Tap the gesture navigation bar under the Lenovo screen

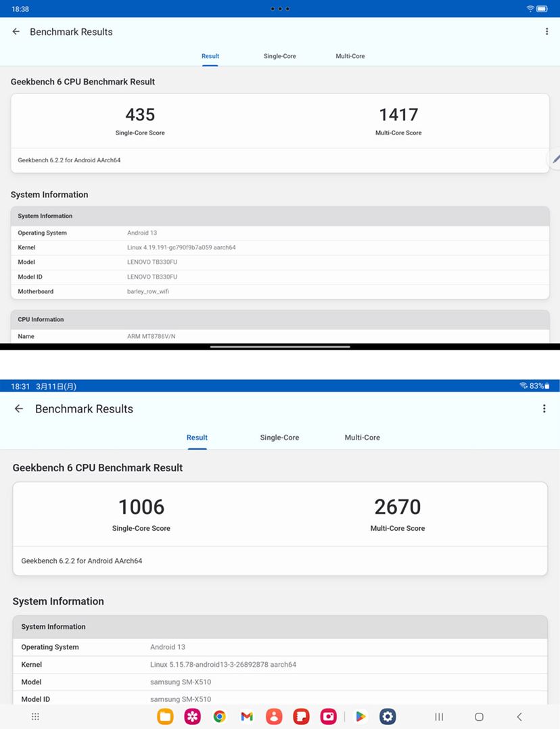tap(280, 347)
